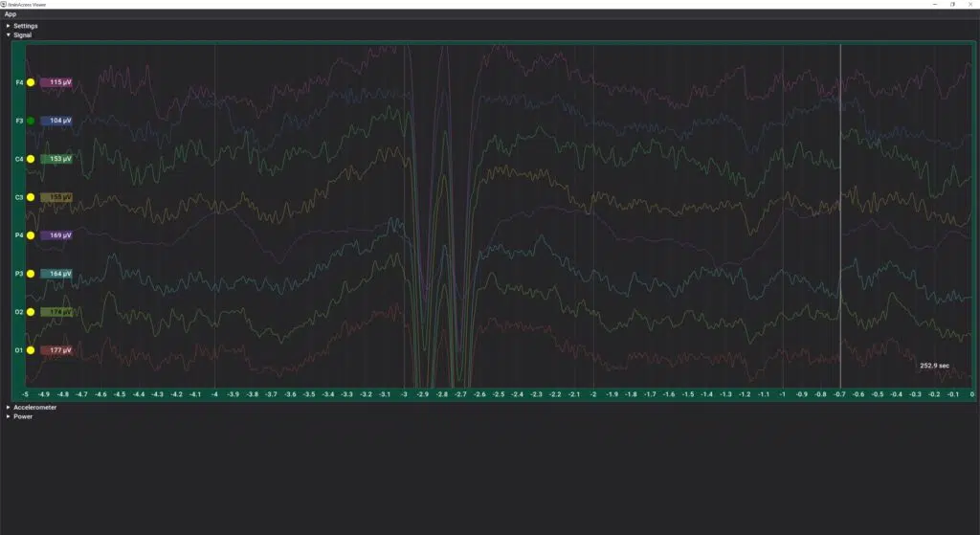
Task: Click the -3 tick on time axis
Action: point(404,394)
